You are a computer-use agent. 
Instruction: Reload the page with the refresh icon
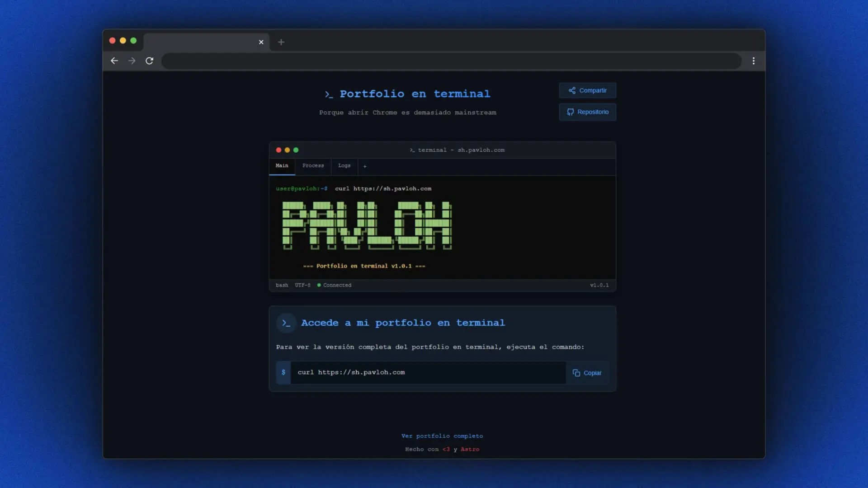coord(150,61)
